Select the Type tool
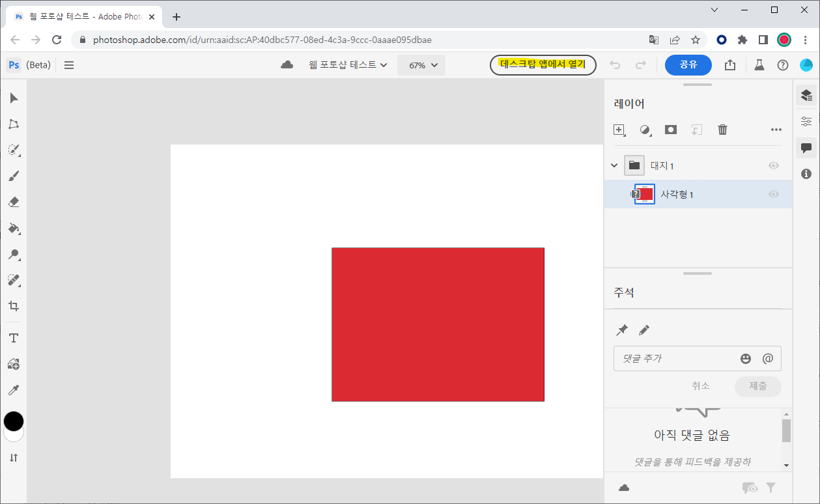Viewport: 820px width, 504px height. click(x=13, y=338)
